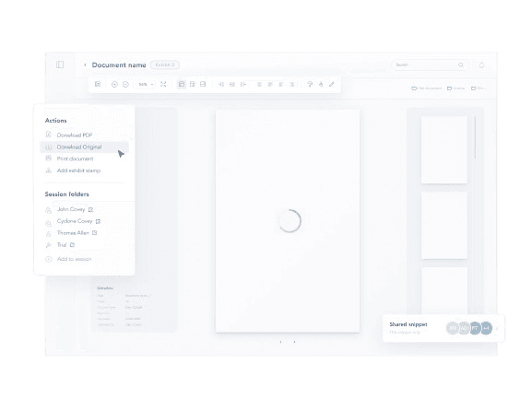Image resolution: width=532 pixels, height=399 pixels.
Task: Focus the Search field
Action: click(430, 65)
